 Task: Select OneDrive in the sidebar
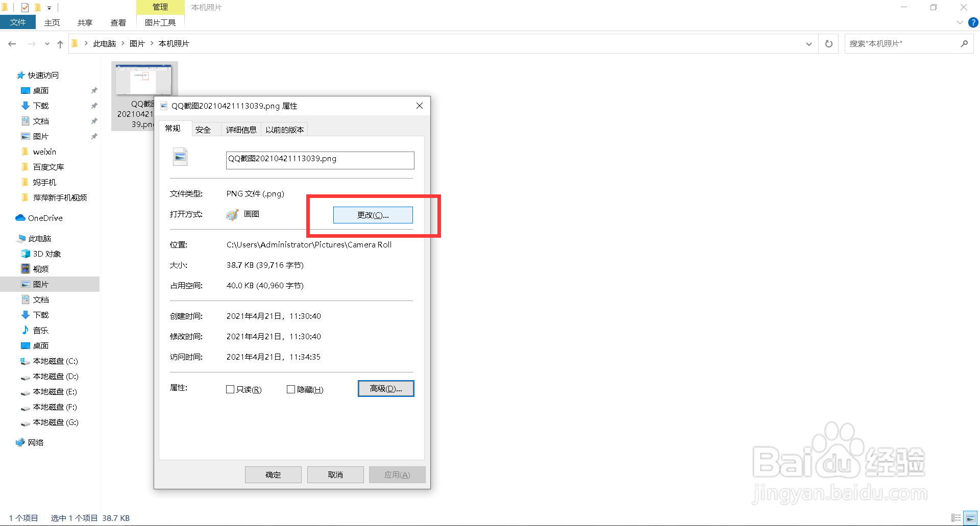click(45, 218)
